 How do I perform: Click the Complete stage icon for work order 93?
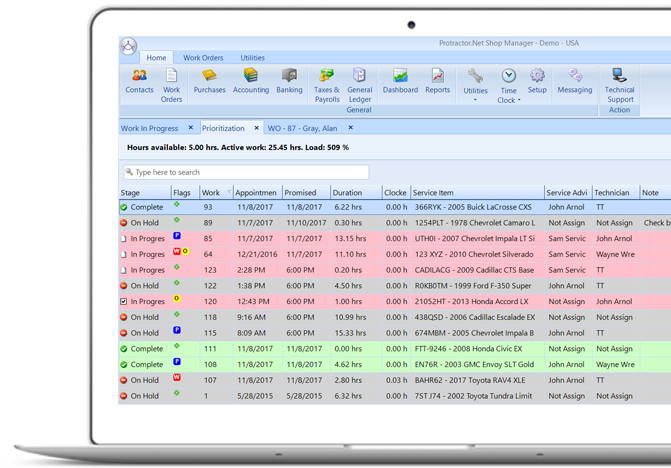click(x=124, y=207)
